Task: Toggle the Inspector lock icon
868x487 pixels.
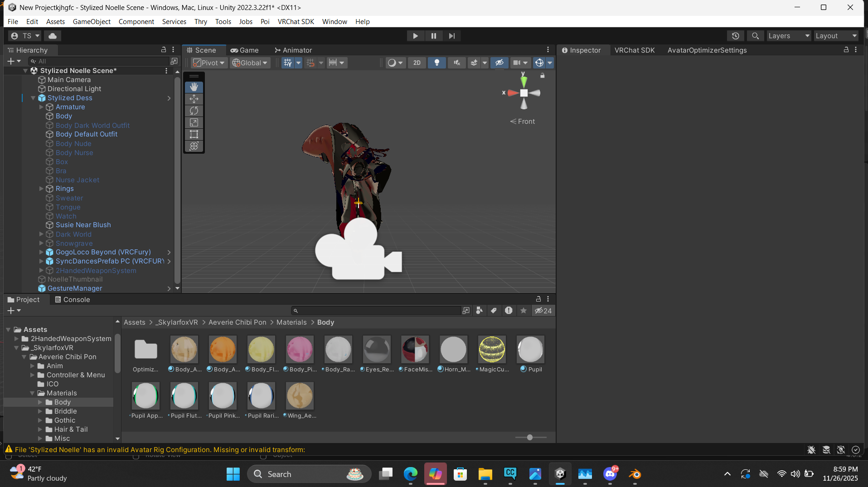Action: (846, 50)
